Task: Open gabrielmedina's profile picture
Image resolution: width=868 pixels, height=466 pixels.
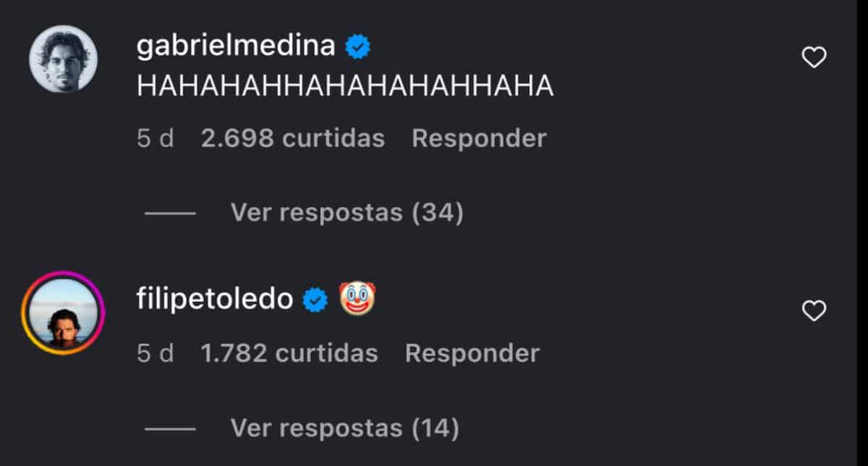Action: 63,59
